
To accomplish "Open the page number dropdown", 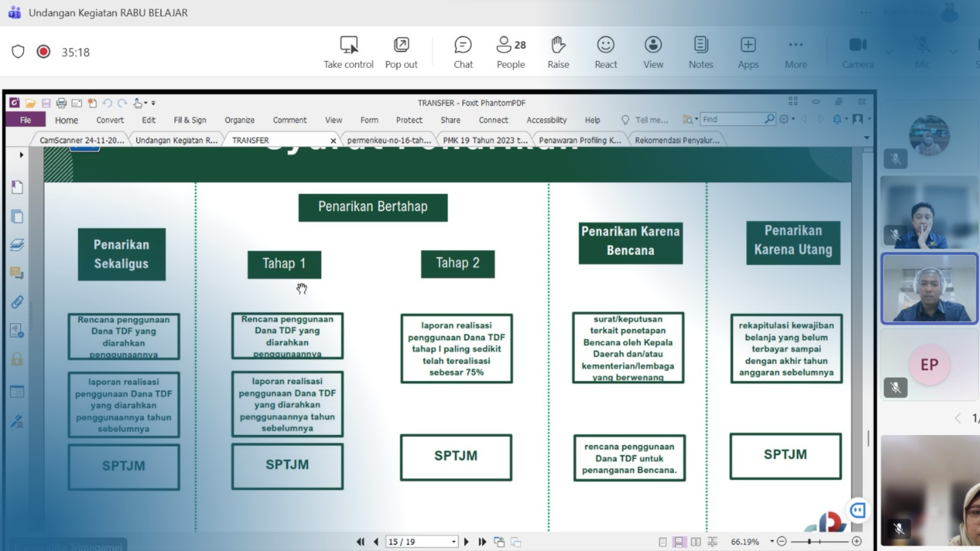I will 454,542.
